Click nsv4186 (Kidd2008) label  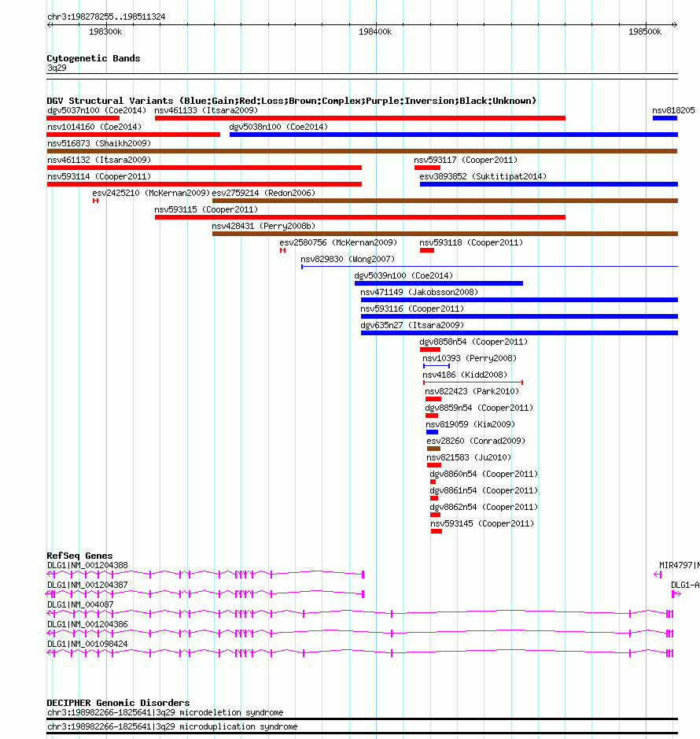tap(465, 374)
